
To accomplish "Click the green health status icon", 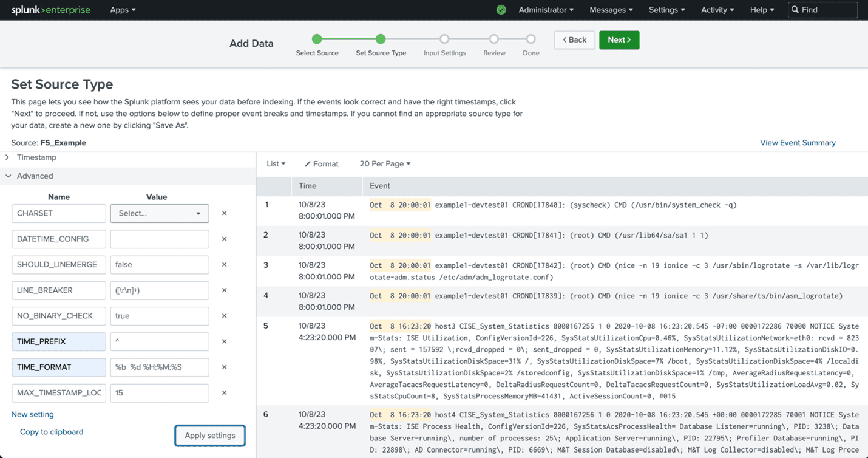I will pyautogui.click(x=501, y=10).
